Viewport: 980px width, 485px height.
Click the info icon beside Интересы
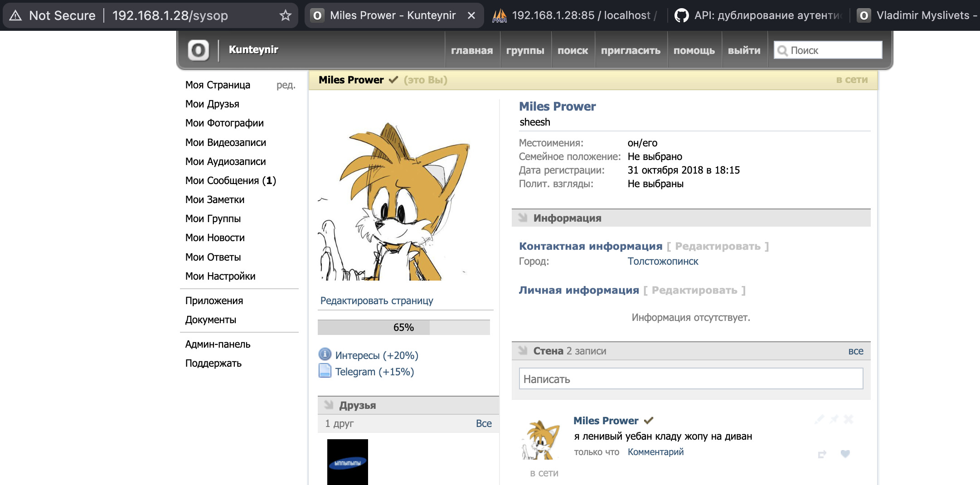[x=325, y=354]
